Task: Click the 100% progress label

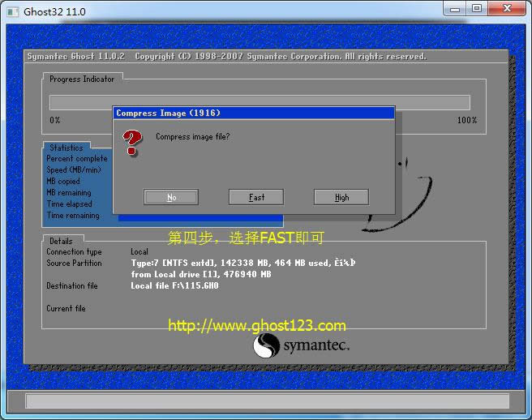Action: (x=467, y=120)
